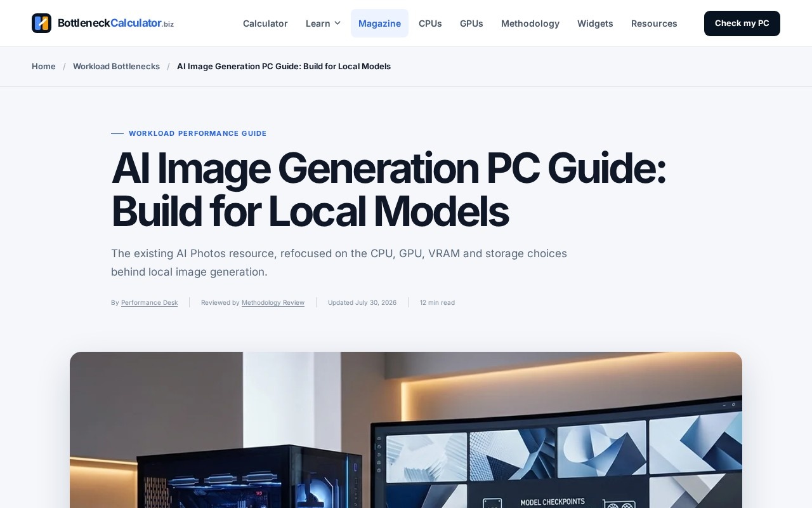Open the Widgets page
812x508 pixels.
595,23
